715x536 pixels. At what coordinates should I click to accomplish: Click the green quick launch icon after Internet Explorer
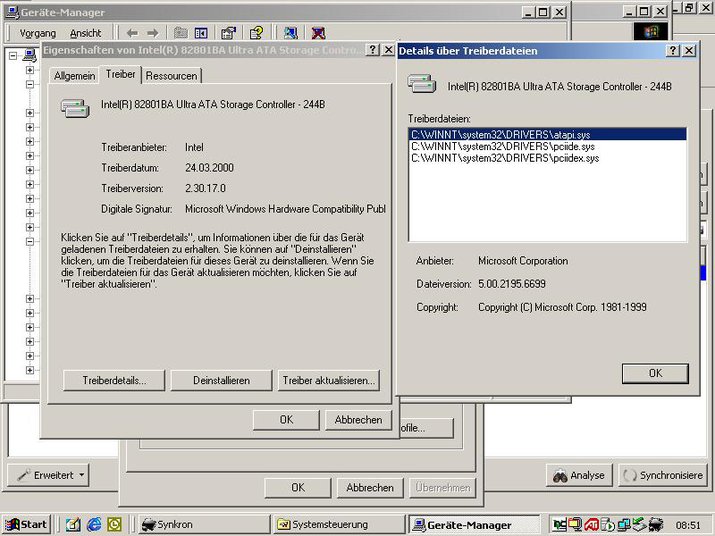(114, 525)
